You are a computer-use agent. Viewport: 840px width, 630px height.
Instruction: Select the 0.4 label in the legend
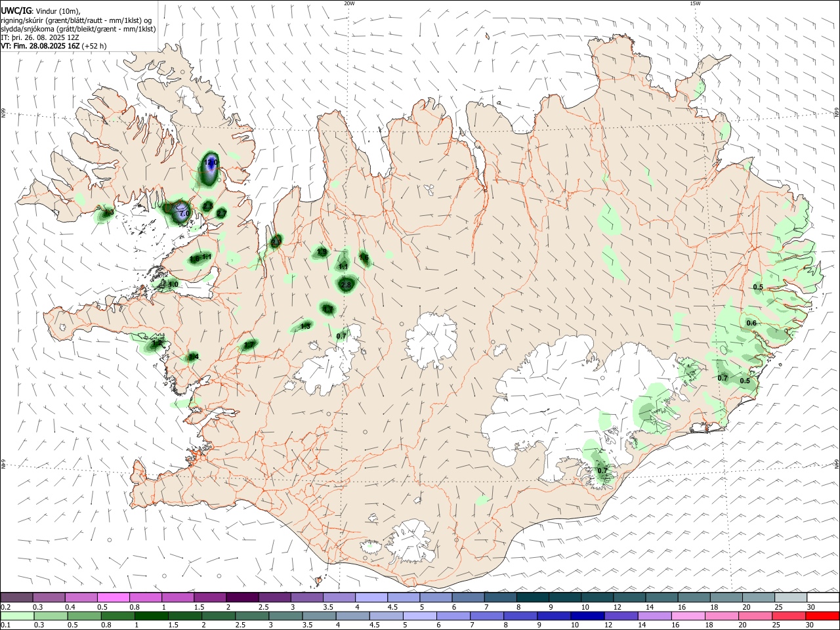point(70,606)
